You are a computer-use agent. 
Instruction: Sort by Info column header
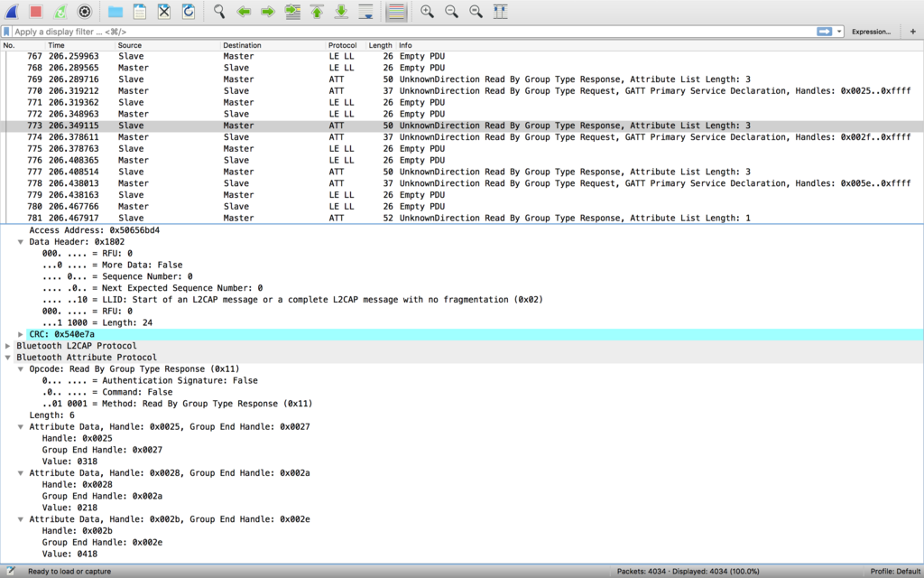(x=660, y=45)
